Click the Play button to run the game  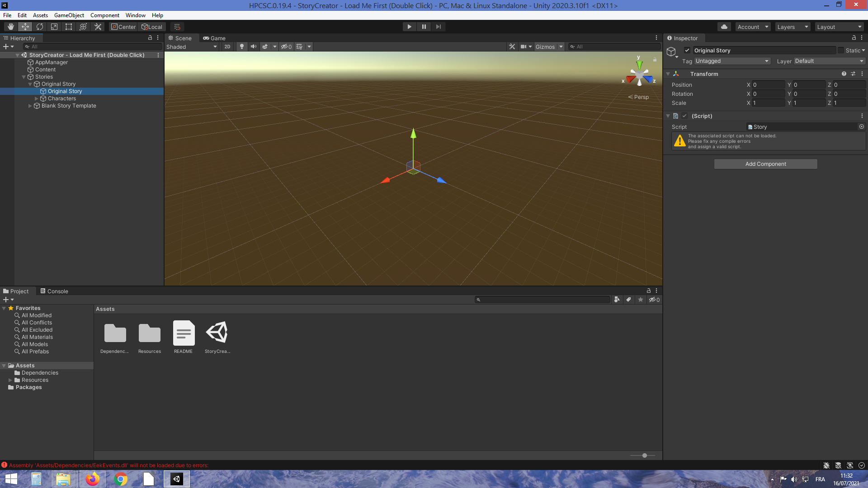click(x=410, y=26)
